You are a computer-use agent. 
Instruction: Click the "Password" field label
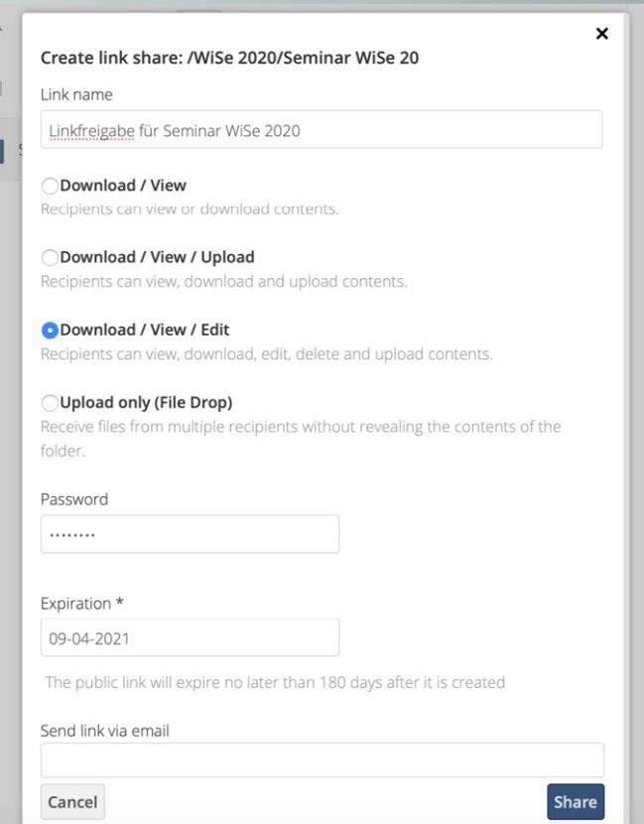[x=74, y=499]
